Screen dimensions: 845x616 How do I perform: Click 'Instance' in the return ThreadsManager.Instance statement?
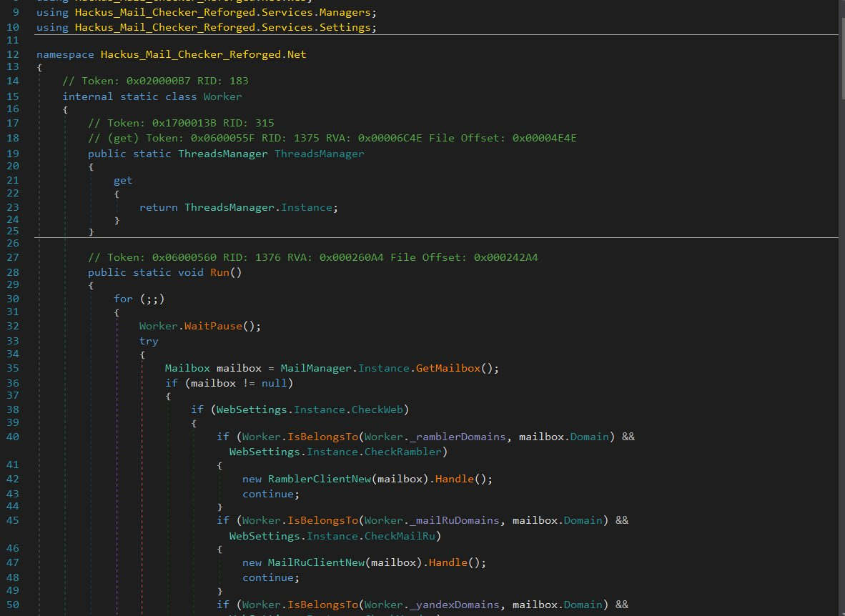[307, 207]
